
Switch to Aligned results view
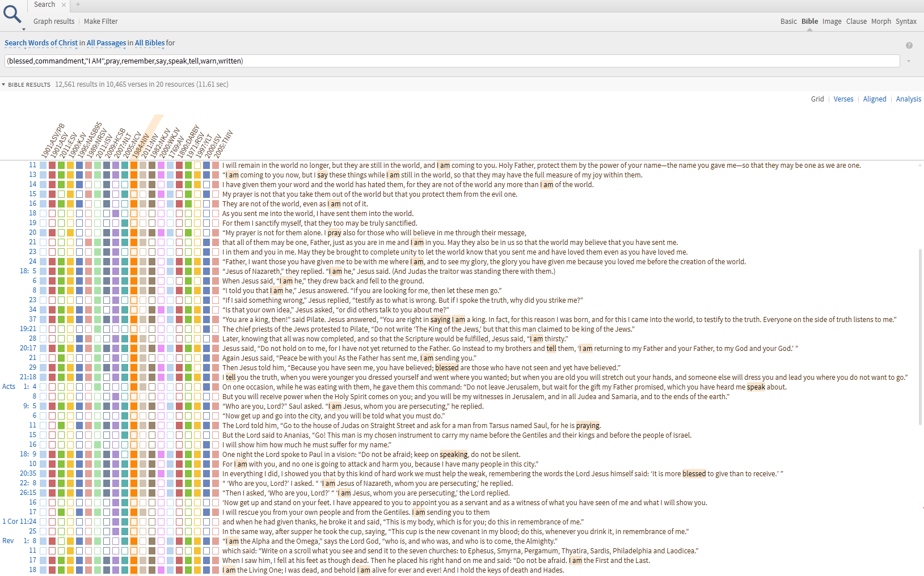tap(875, 99)
